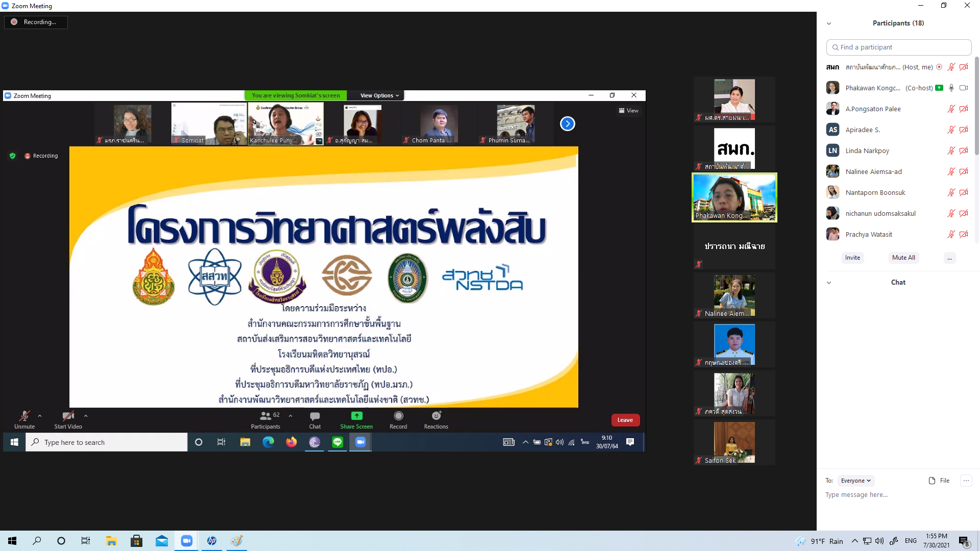Click the LINE app in shared taskbar
This screenshot has width=980, height=551.
tap(337, 442)
